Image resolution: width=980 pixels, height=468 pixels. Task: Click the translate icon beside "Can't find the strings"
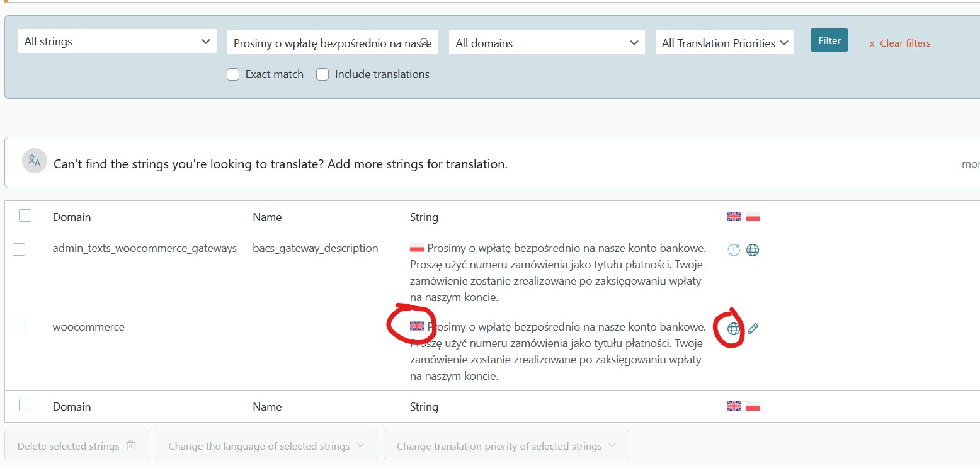pyautogui.click(x=35, y=161)
